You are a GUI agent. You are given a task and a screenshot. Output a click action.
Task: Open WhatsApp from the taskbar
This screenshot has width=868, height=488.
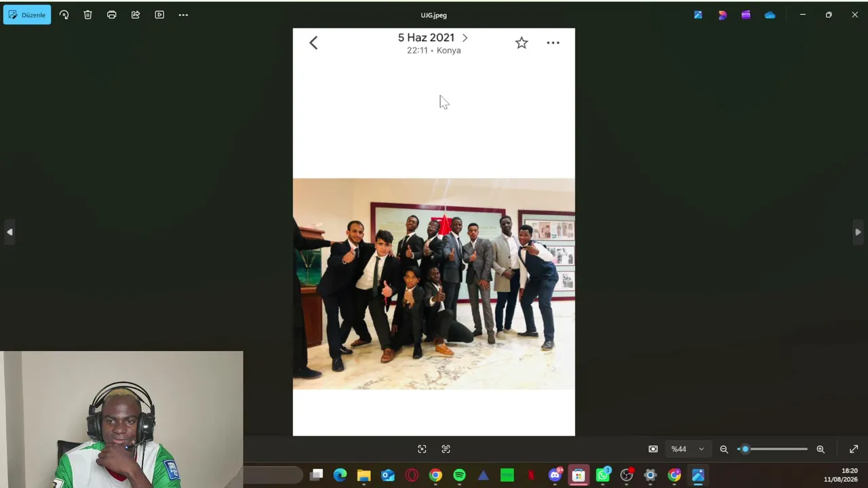pyautogui.click(x=603, y=475)
